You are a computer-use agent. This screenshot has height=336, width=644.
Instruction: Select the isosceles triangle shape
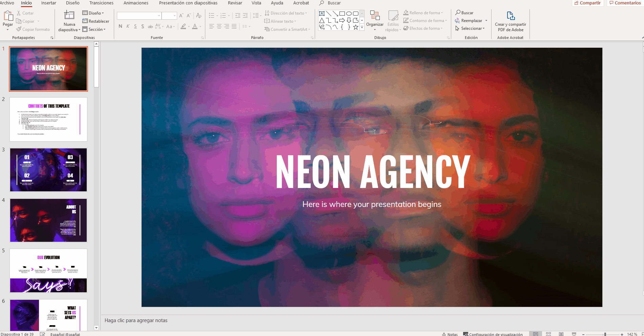[322, 20]
